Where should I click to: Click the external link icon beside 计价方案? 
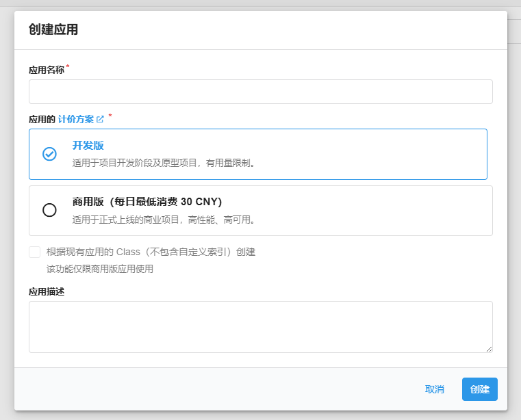coord(100,119)
